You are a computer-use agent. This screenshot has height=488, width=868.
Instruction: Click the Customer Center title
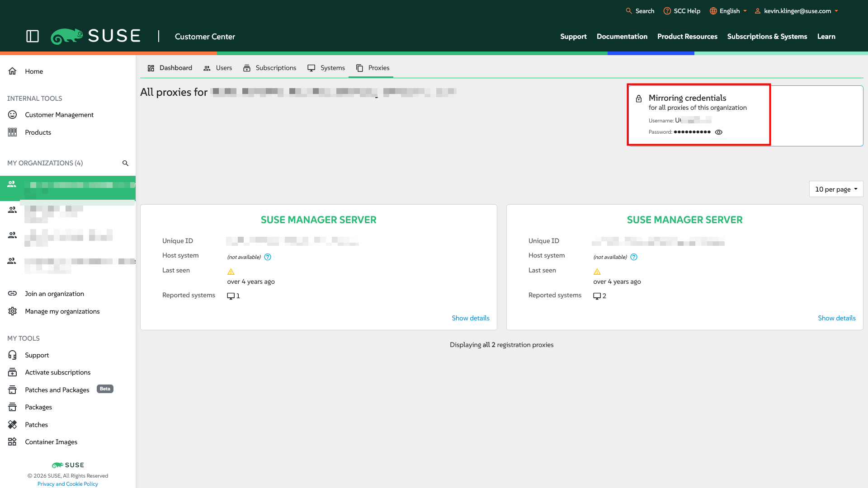point(205,37)
